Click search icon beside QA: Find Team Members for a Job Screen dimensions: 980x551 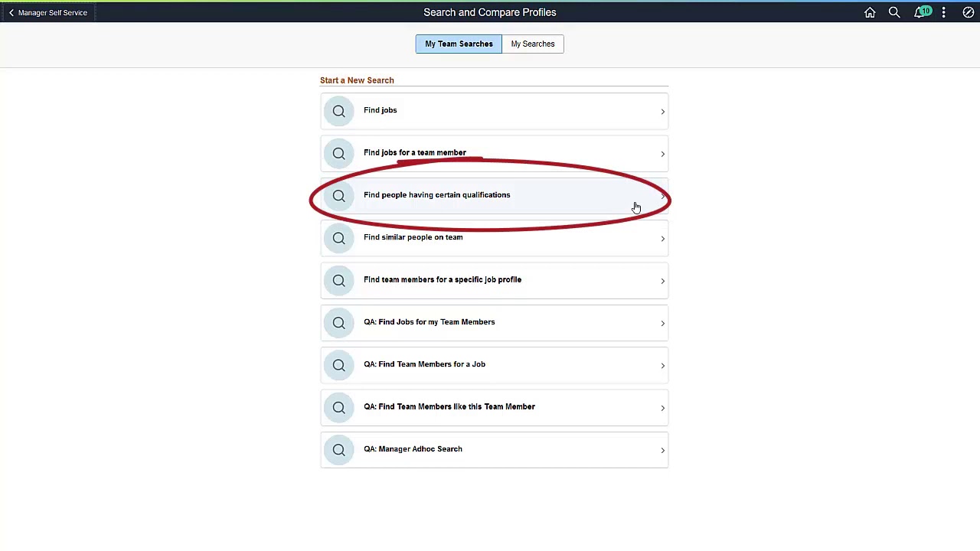tap(338, 365)
